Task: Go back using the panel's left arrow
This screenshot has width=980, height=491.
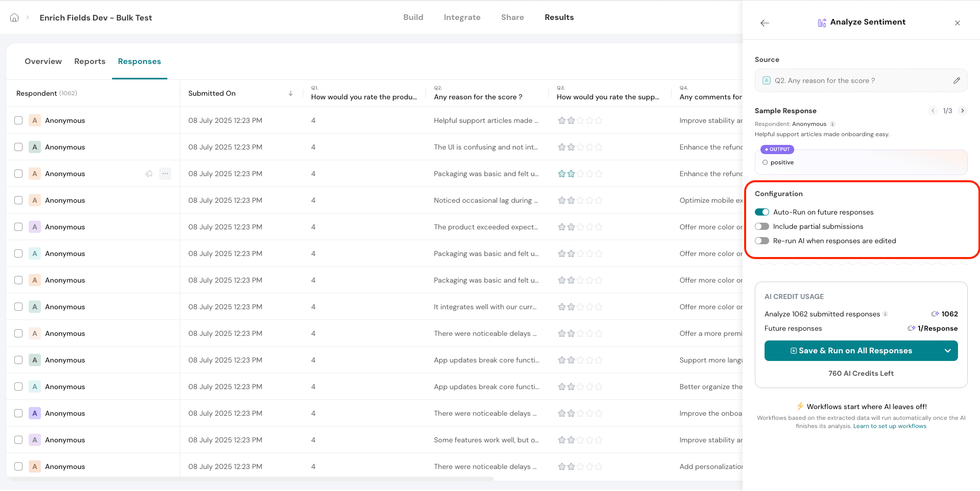Action: pos(765,23)
